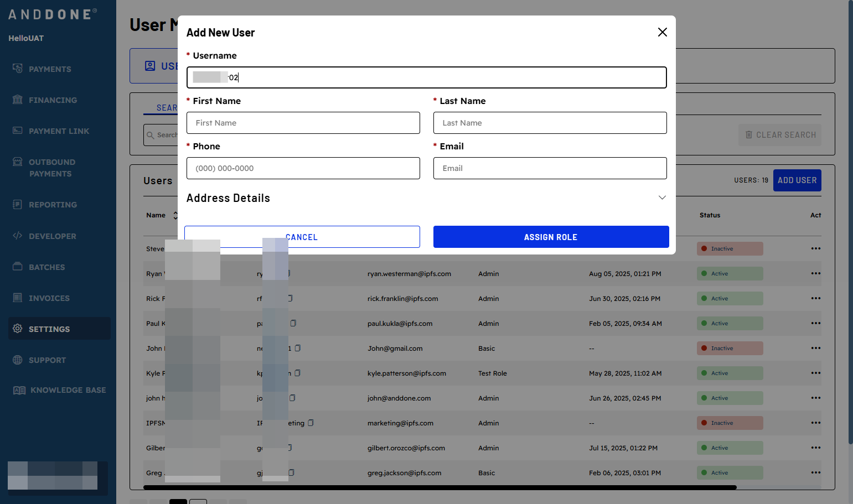
Task: Expand Address Details chevron
Action: 662,198
